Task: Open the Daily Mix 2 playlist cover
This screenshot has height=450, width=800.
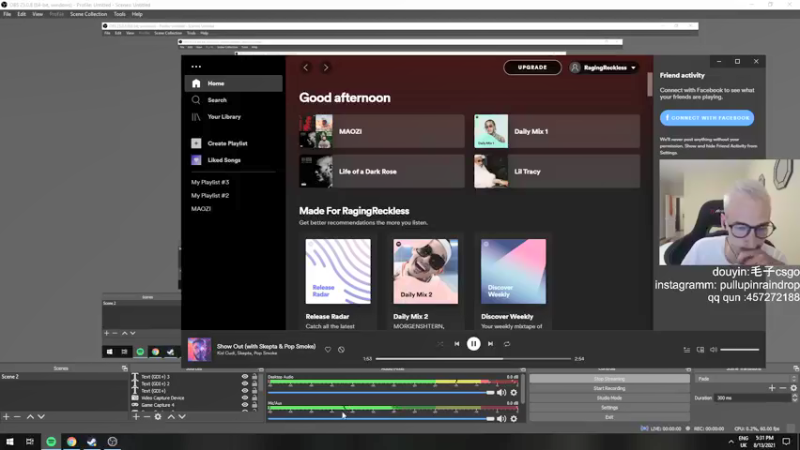Action: [426, 271]
